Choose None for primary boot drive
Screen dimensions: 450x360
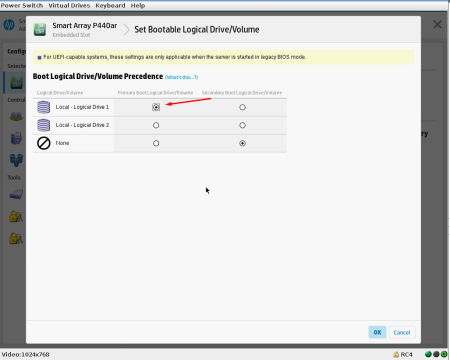coord(156,143)
